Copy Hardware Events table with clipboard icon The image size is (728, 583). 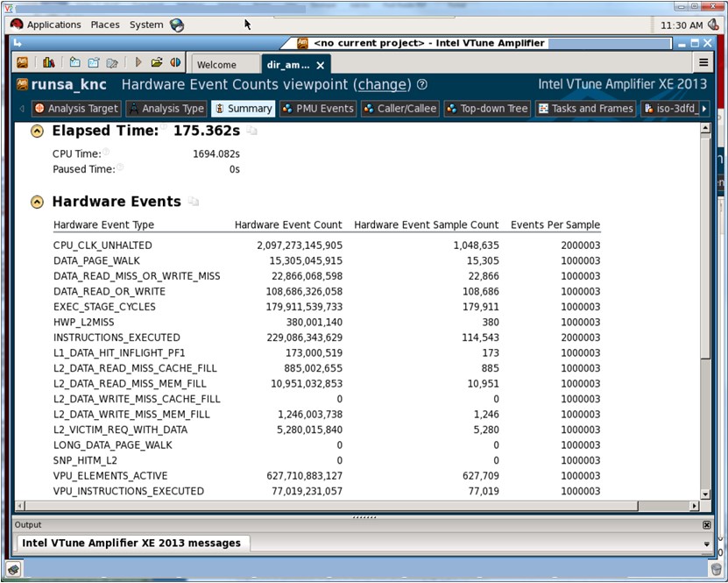(x=194, y=201)
